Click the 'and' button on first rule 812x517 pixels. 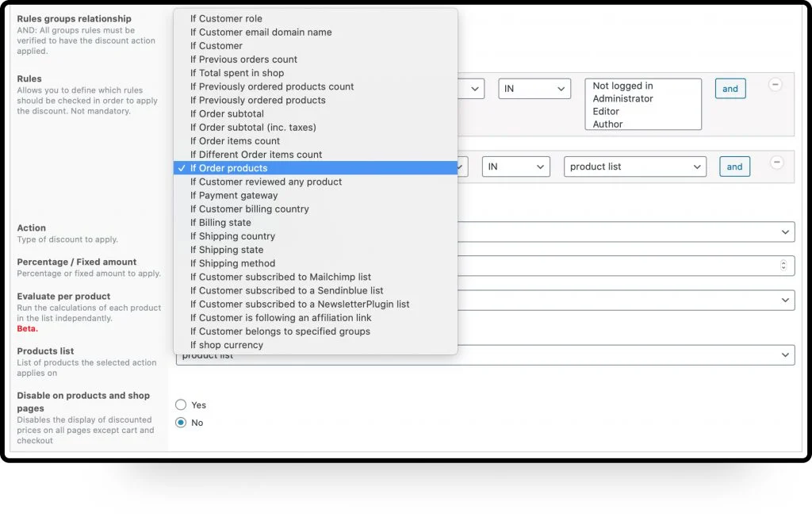point(730,90)
